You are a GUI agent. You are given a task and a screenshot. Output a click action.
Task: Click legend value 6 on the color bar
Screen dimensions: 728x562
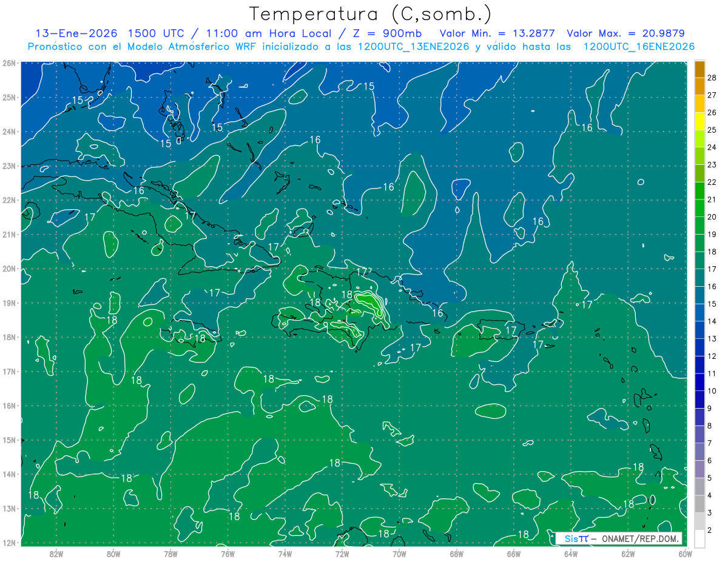click(x=710, y=461)
